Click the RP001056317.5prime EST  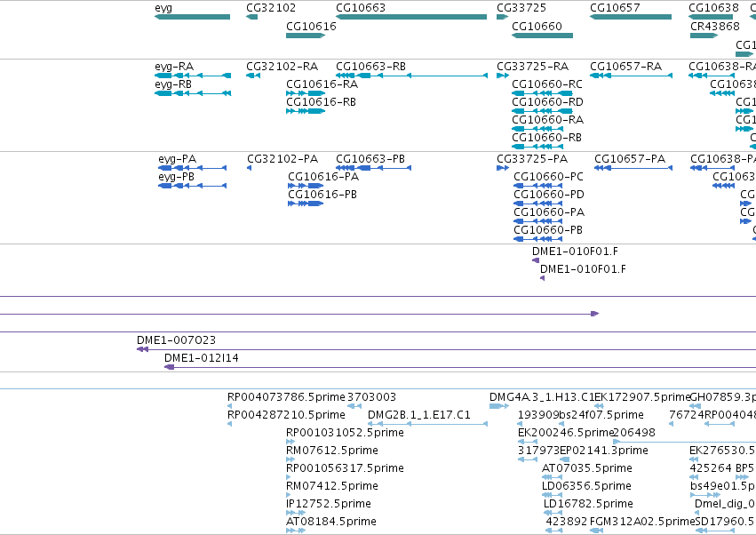tap(289, 477)
